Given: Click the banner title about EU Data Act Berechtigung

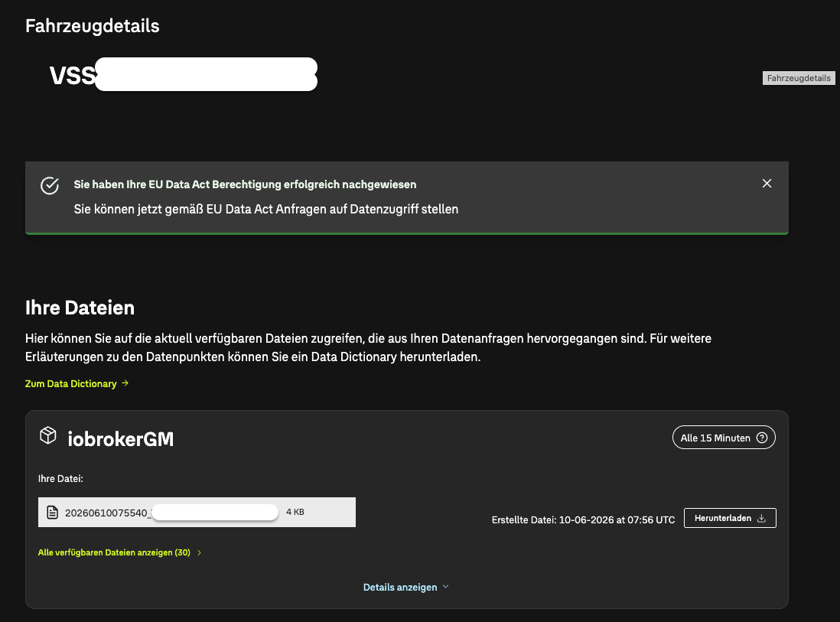Looking at the screenshot, I should pos(245,184).
